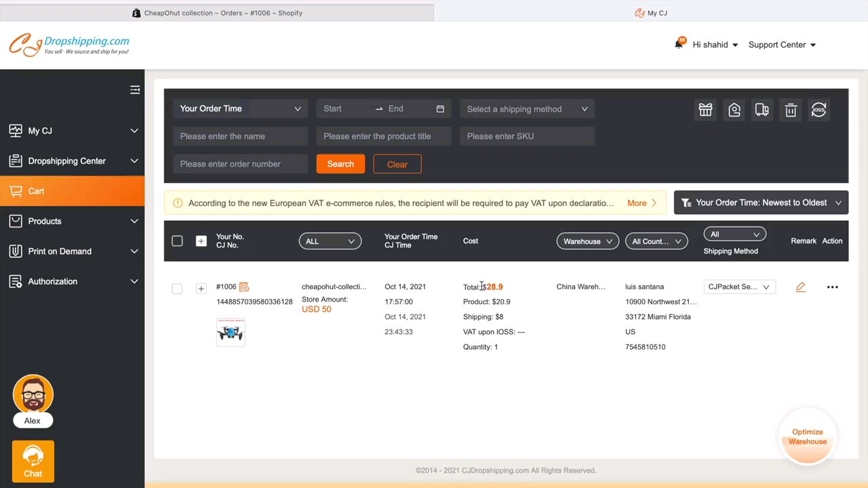Click the Optimize Warehouse button

coord(807,436)
